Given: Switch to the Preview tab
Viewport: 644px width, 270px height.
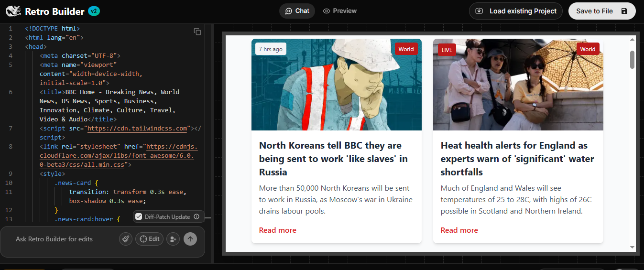Looking at the screenshot, I should tap(339, 11).
